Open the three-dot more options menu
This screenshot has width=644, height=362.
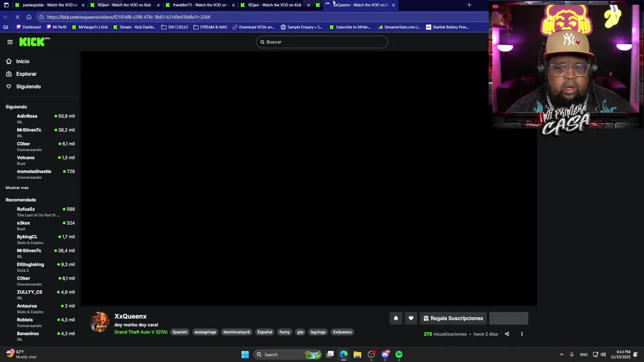click(x=522, y=334)
